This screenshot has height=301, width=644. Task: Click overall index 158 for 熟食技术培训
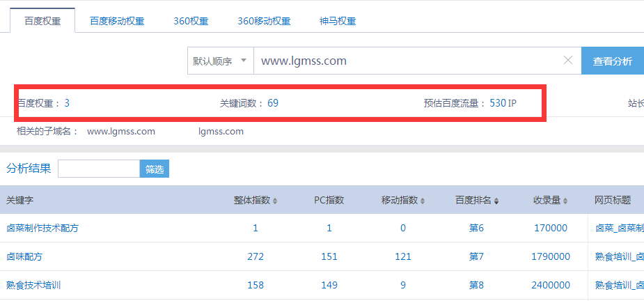point(256,285)
